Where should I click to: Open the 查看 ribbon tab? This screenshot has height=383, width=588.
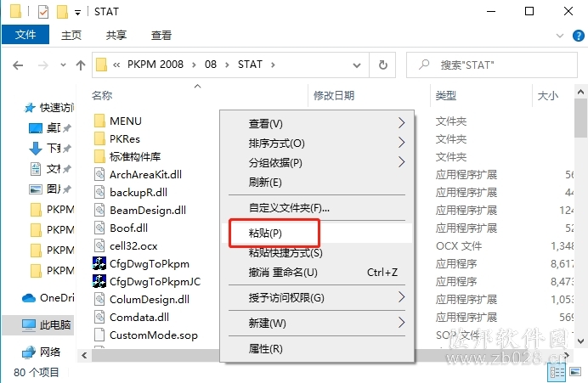click(x=161, y=35)
